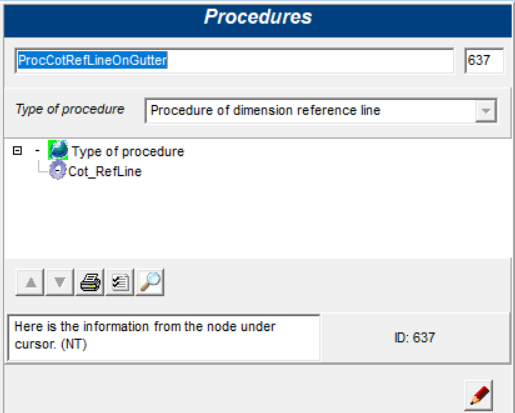Click the node information text box
Image resolution: width=515 pixels, height=413 pixels.
click(x=164, y=337)
